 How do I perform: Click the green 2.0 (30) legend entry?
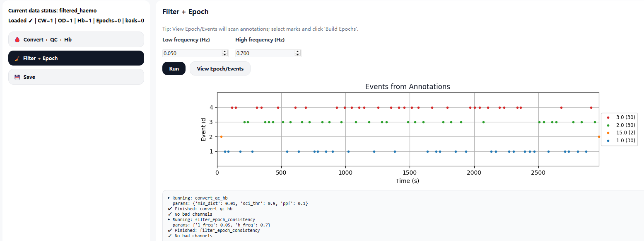pyautogui.click(x=620, y=125)
